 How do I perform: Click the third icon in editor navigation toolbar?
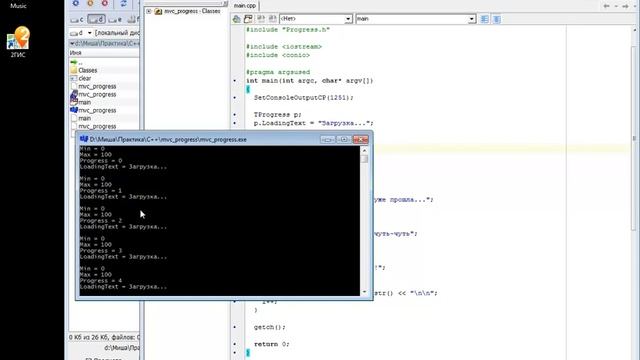260,19
